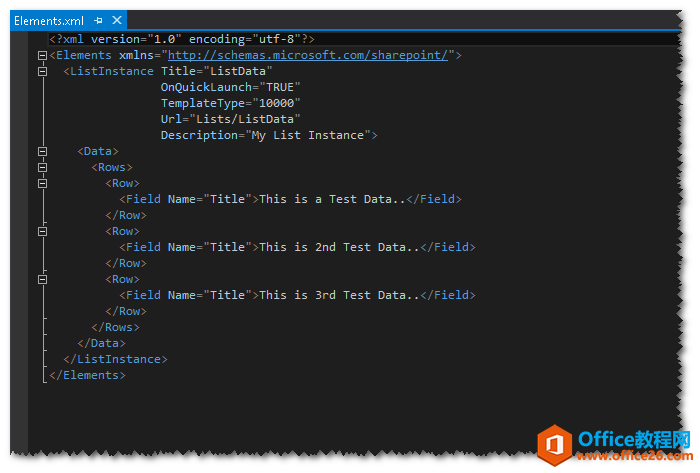700x473 pixels.
Task: Click the "This is 3rd Test Data.." text
Action: tap(339, 295)
